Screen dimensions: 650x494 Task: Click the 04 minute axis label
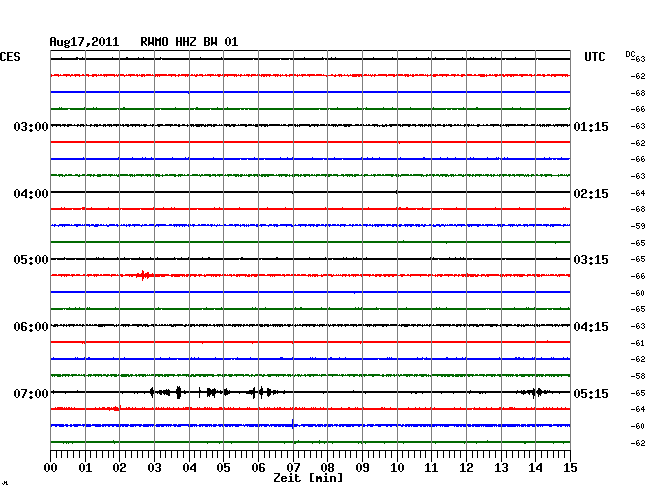coord(189,468)
